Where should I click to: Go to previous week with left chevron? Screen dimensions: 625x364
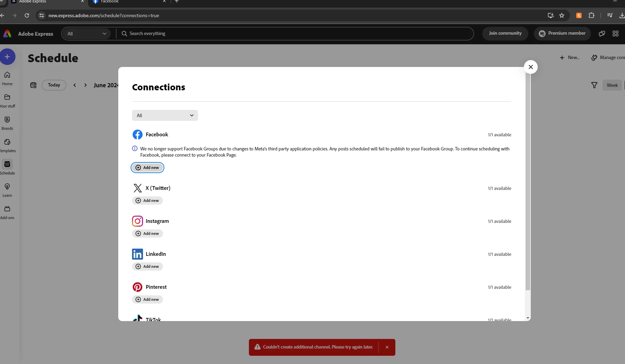point(75,85)
